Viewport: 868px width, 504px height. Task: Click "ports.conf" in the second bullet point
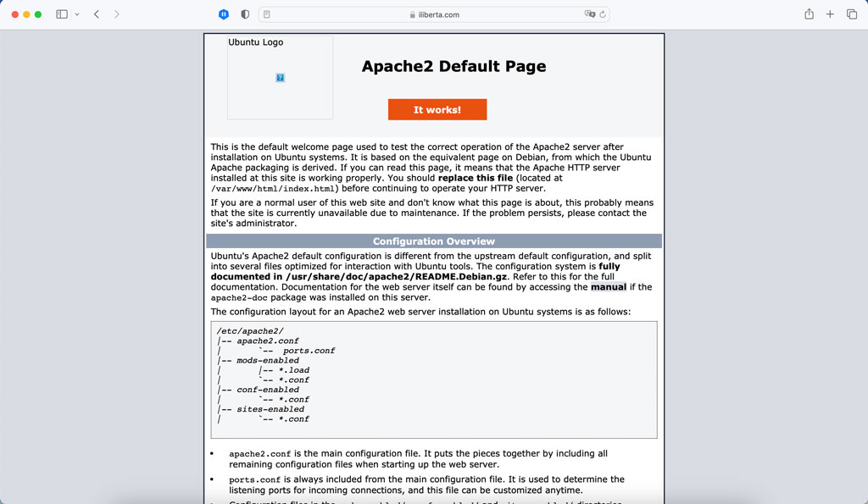254,479
